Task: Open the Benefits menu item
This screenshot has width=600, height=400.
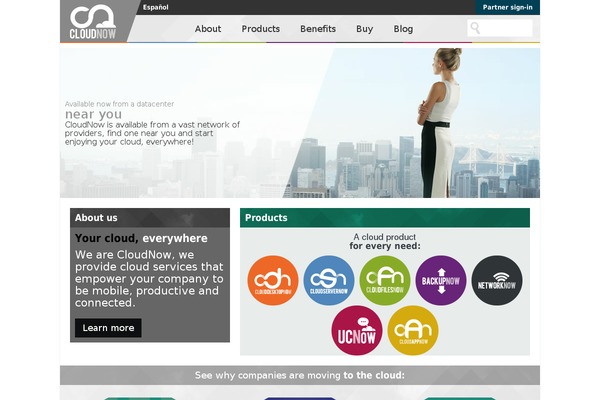Action: [x=318, y=29]
